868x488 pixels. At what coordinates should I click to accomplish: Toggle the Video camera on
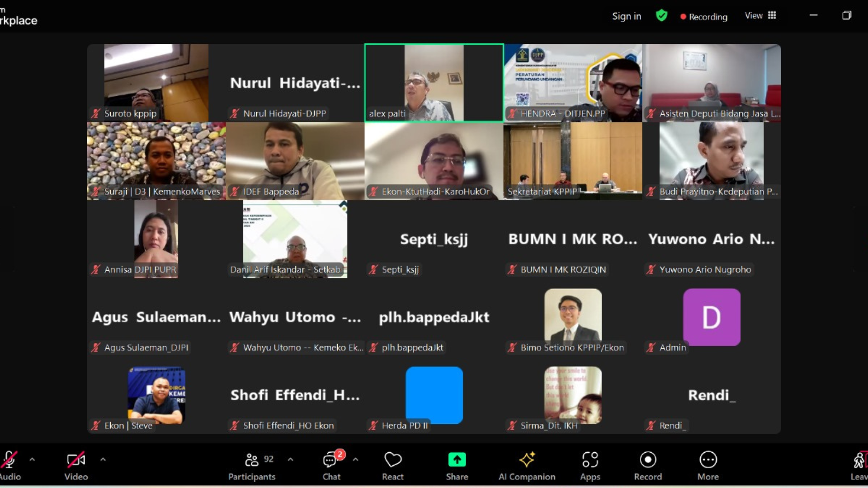pos(75,460)
